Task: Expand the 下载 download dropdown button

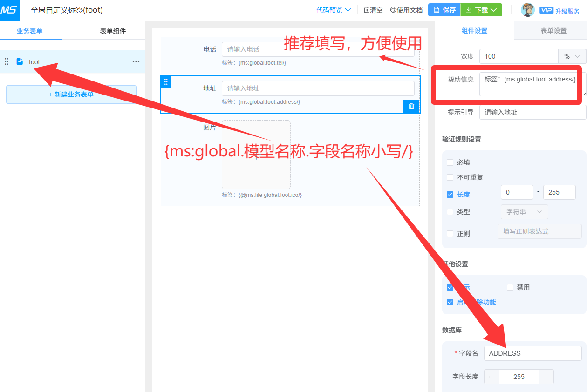Action: 481,10
